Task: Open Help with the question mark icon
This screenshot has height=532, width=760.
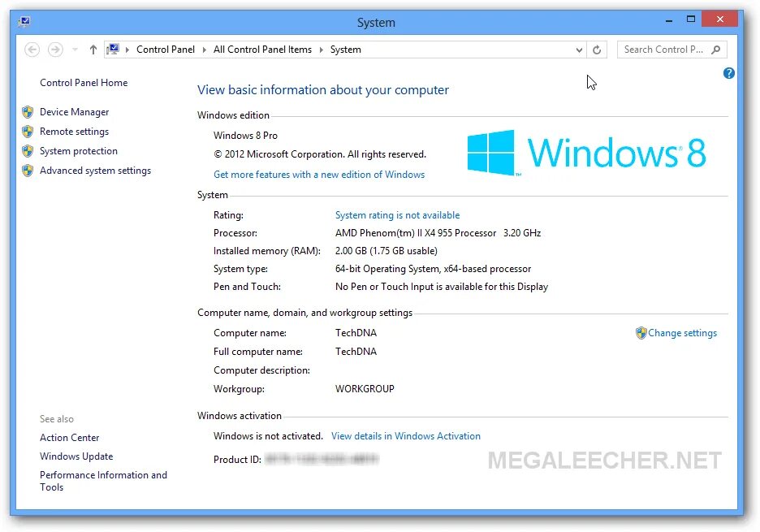Action: pyautogui.click(x=728, y=73)
